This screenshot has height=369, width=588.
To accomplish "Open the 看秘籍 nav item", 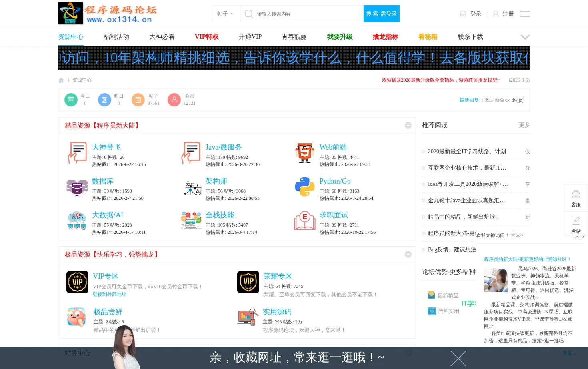I will tap(428, 37).
